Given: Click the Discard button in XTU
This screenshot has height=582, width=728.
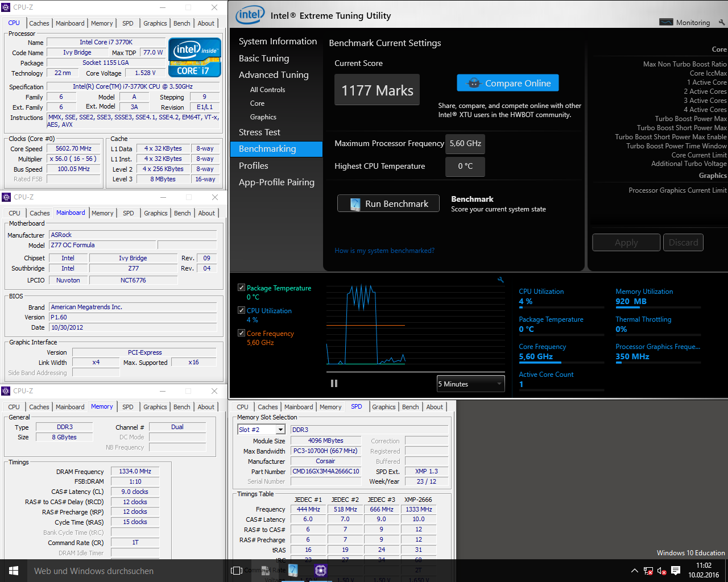Looking at the screenshot, I should [683, 243].
